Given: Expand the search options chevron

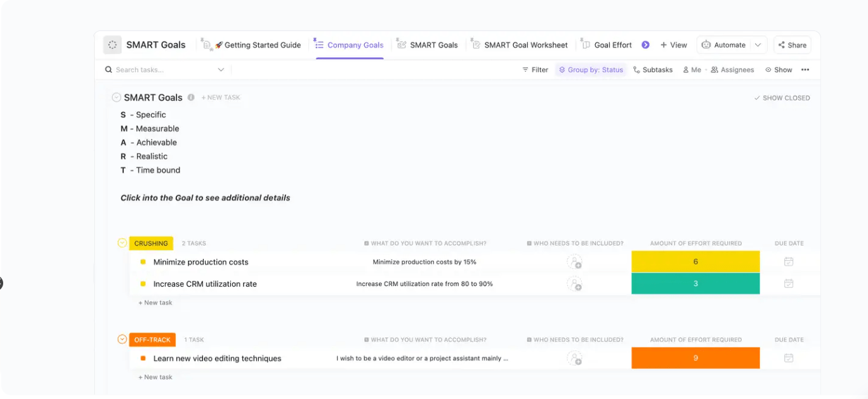Looking at the screenshot, I should coord(221,70).
